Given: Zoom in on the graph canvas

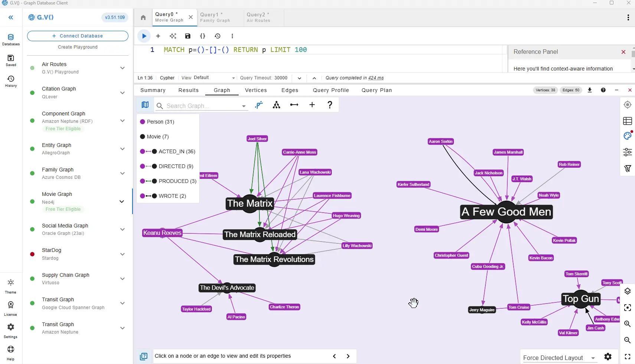Looking at the screenshot, I should (628, 324).
